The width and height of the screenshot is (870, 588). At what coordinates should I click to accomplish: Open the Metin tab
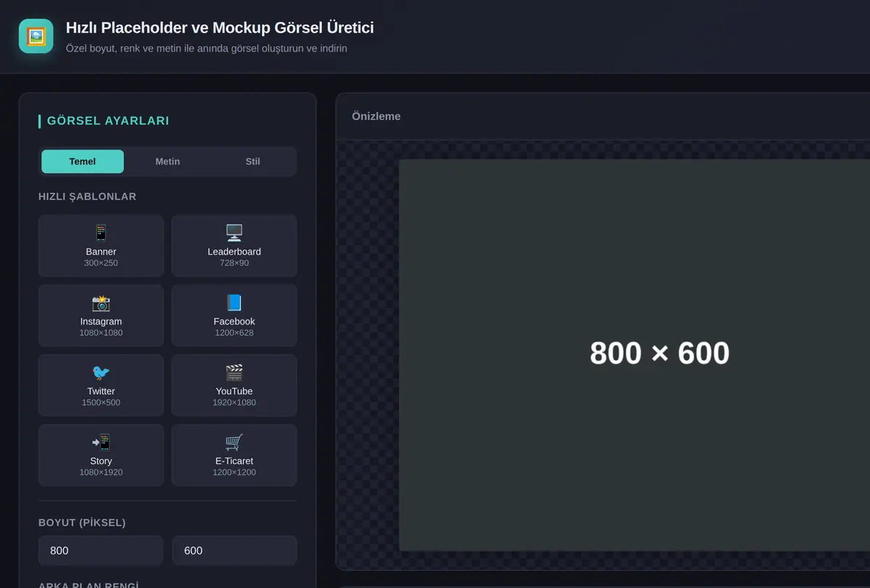(167, 162)
